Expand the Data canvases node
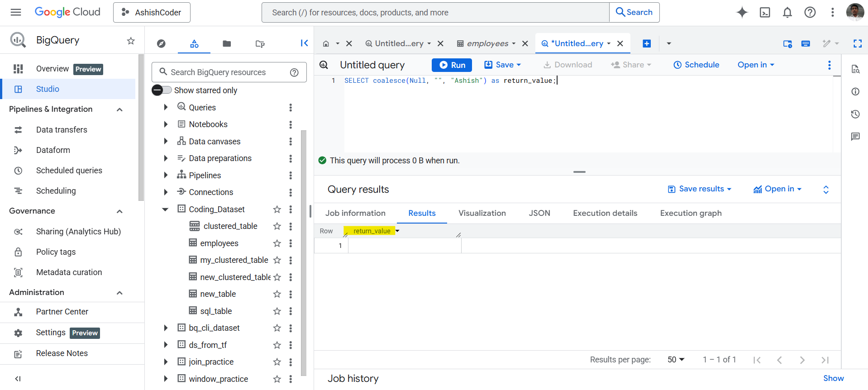The width and height of the screenshot is (868, 390). pyautogui.click(x=166, y=141)
